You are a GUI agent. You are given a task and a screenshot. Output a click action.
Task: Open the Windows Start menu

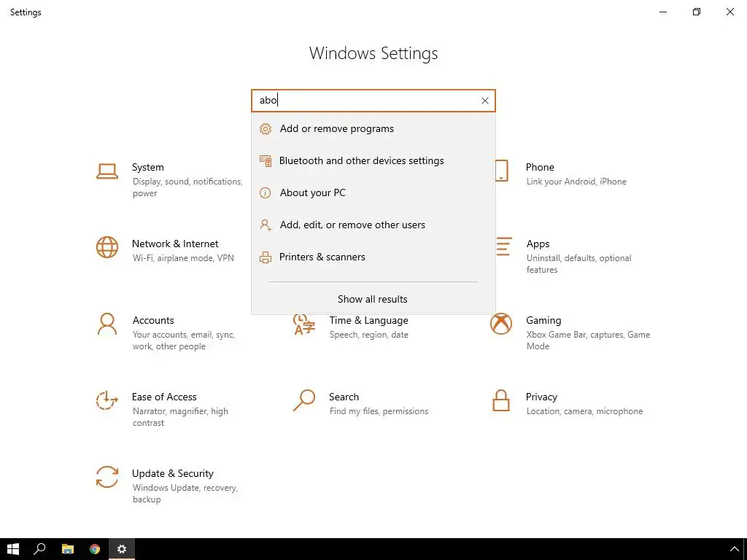pyautogui.click(x=13, y=549)
